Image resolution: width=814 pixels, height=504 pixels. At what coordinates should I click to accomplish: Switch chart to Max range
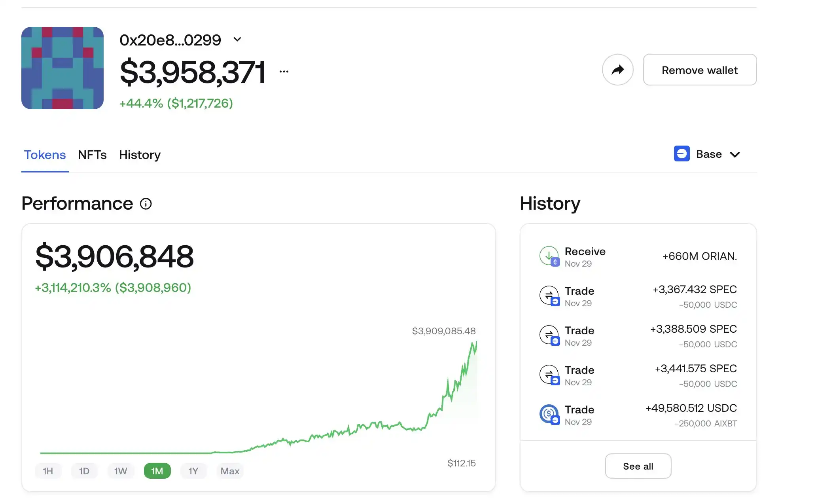pos(230,471)
